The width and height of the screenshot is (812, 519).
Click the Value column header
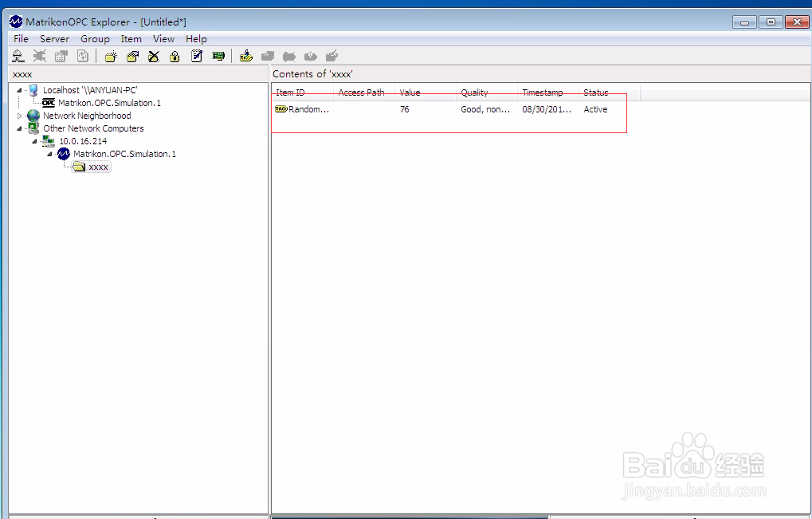point(410,92)
